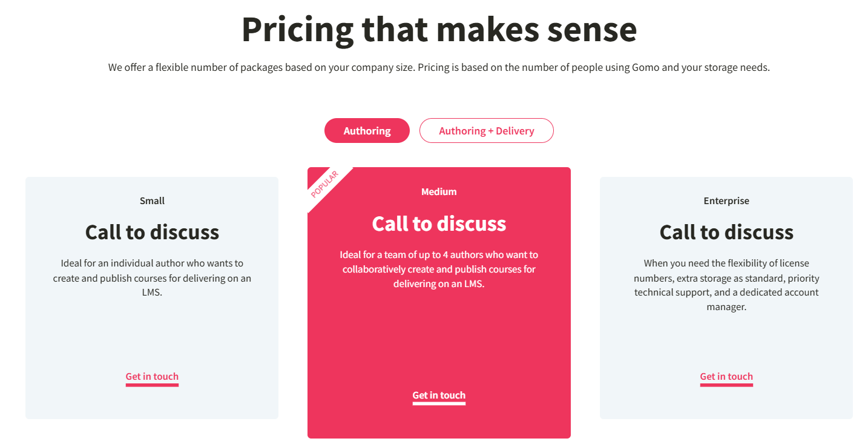Click Get in touch under Small plan

(152, 377)
